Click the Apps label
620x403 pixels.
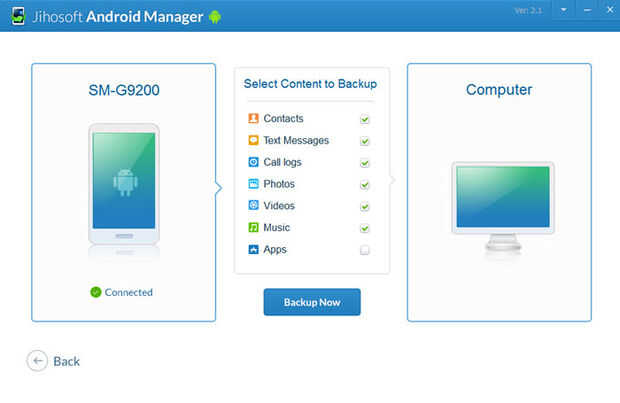[x=275, y=250]
